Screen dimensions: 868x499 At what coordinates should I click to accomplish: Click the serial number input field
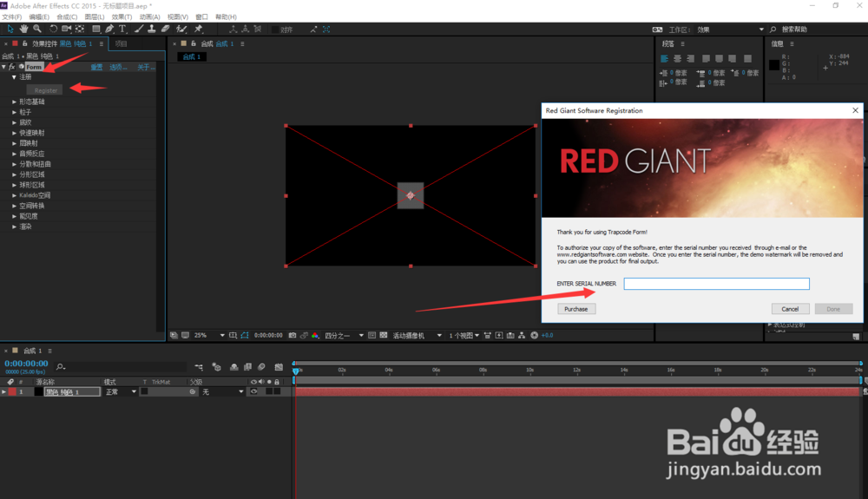click(x=716, y=284)
